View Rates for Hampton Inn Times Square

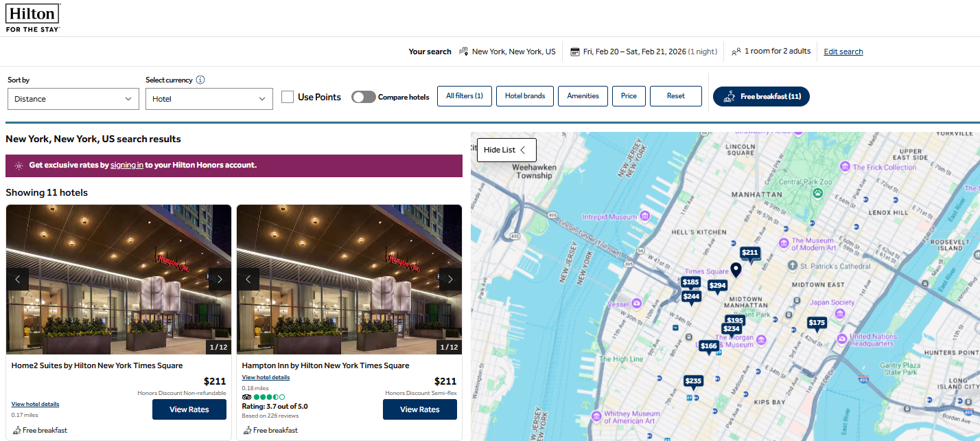tap(419, 409)
